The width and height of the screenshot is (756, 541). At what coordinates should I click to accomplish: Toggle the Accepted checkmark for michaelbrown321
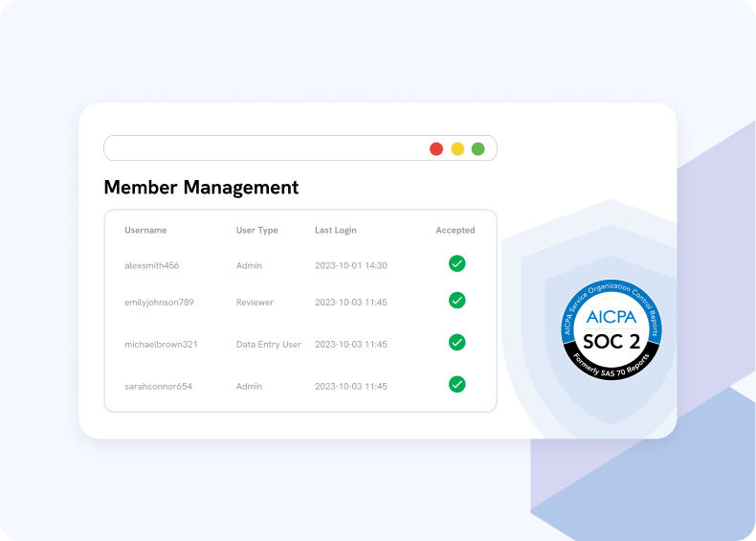coord(457,342)
